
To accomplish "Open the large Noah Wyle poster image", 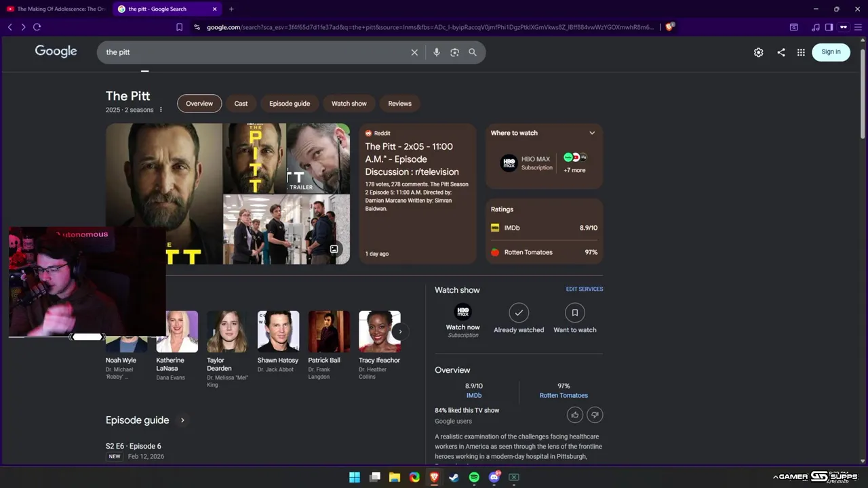I will pos(164,194).
